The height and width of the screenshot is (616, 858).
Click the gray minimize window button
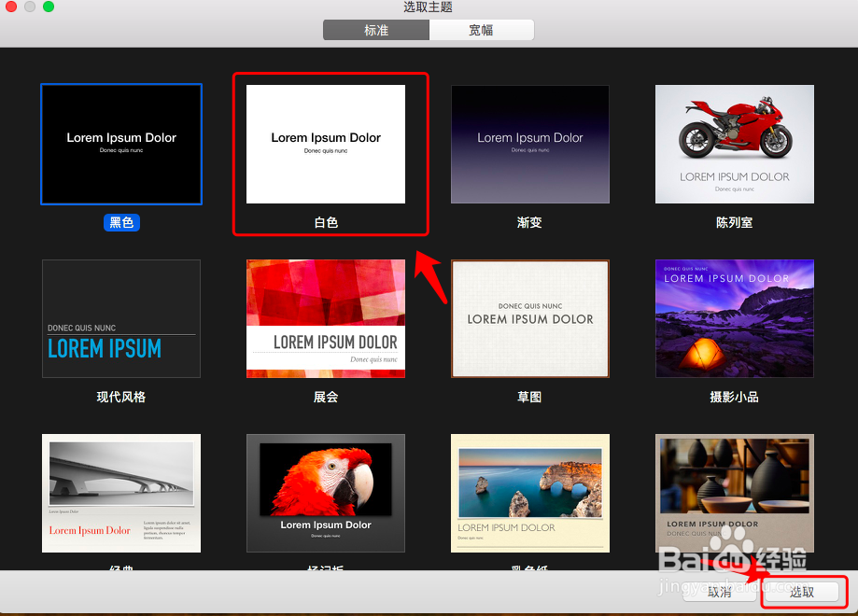(x=30, y=7)
